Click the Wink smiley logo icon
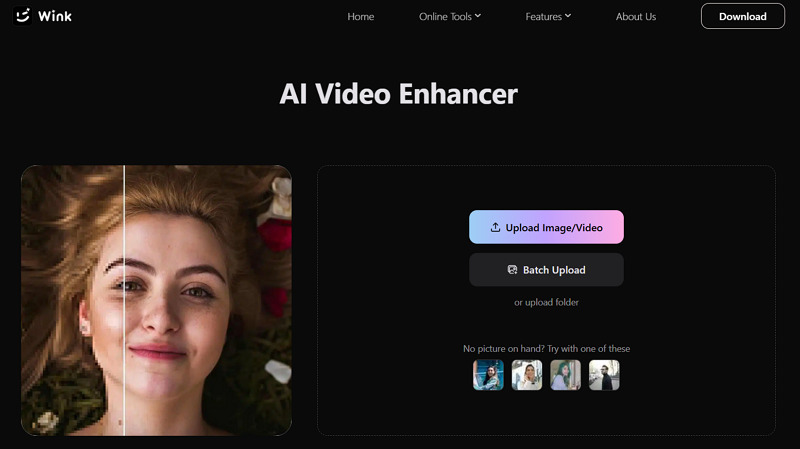This screenshot has height=449, width=800. [23, 16]
